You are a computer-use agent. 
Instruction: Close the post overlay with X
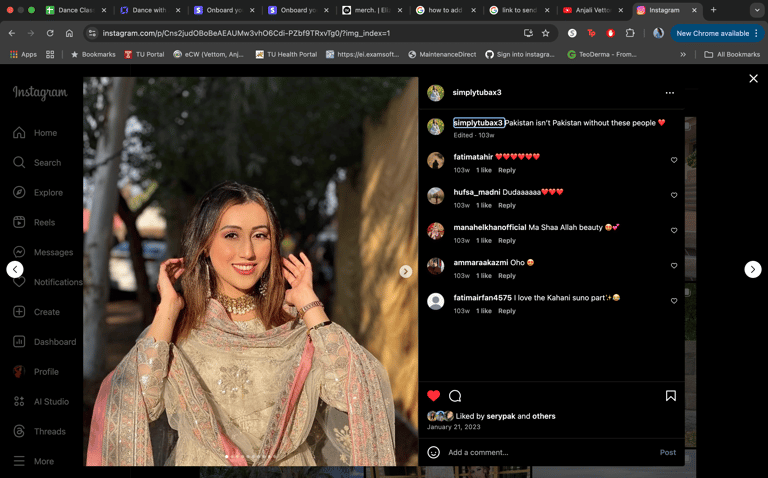[753, 78]
